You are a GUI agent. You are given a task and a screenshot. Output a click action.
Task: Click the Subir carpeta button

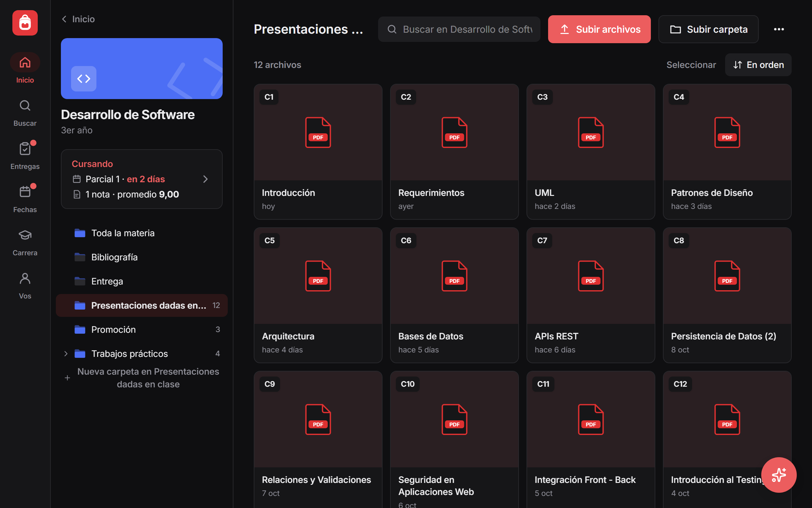point(708,29)
